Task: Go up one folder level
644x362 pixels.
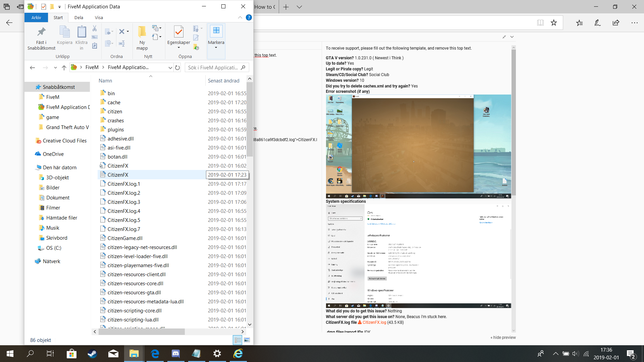Action: [x=64, y=68]
